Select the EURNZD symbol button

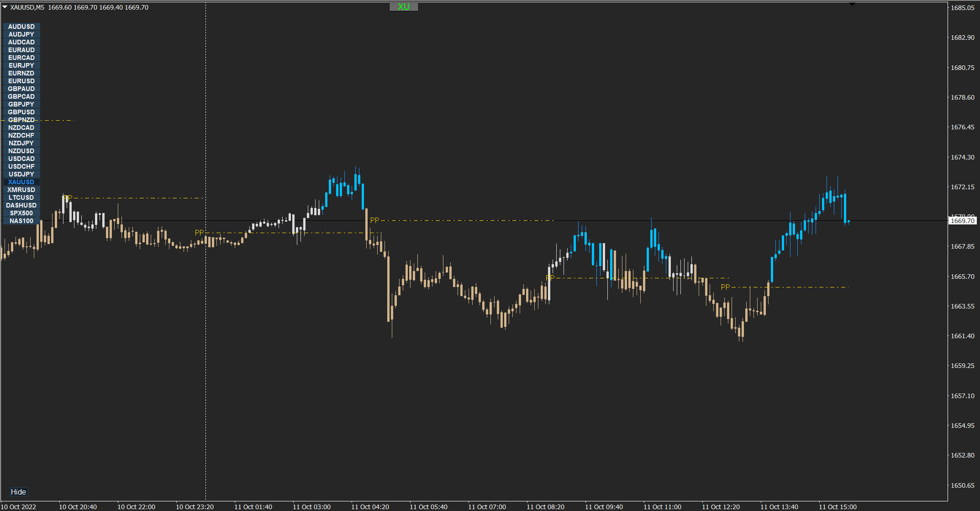coord(21,73)
